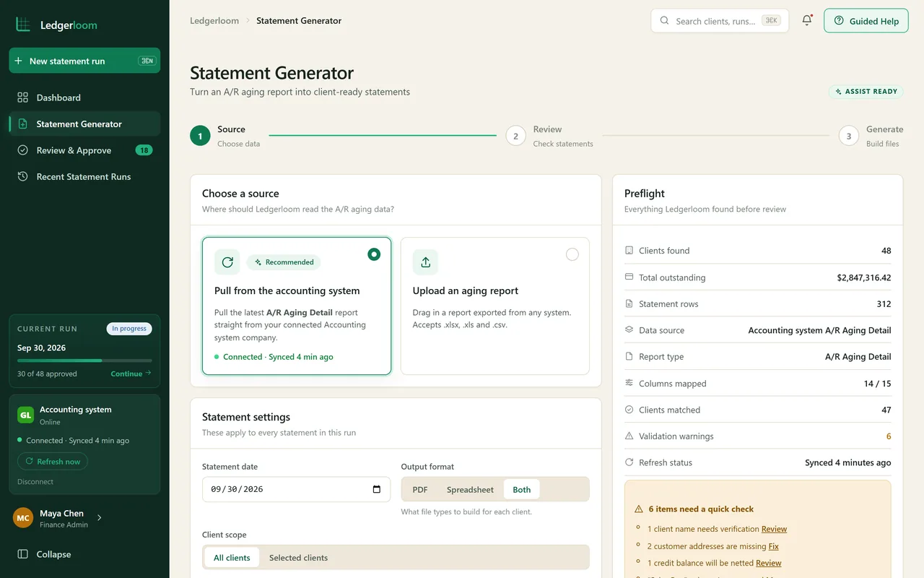924x578 pixels.
Task: Click the GL accounting system badge
Action: (25, 415)
